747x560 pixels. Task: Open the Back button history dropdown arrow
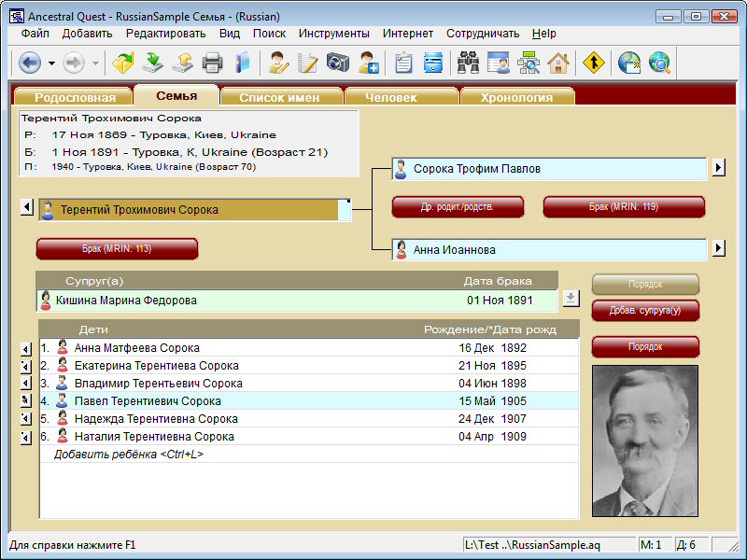(x=51, y=63)
